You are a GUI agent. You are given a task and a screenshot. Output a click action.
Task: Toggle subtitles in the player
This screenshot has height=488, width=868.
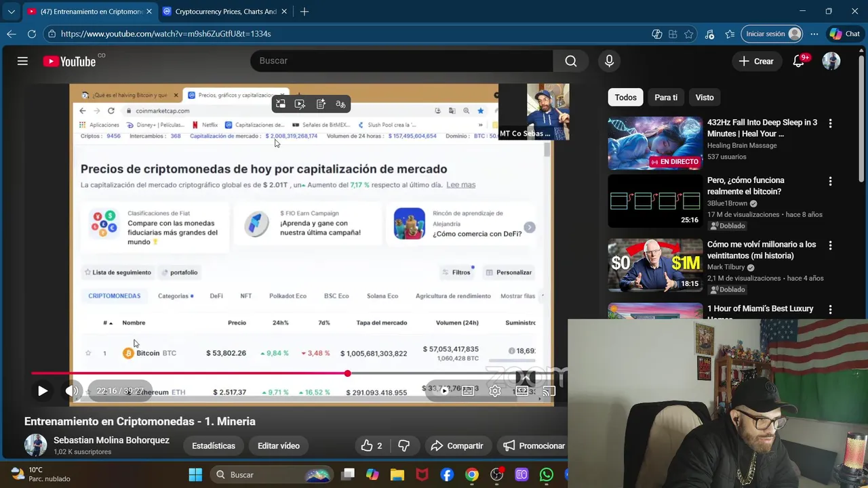(468, 391)
